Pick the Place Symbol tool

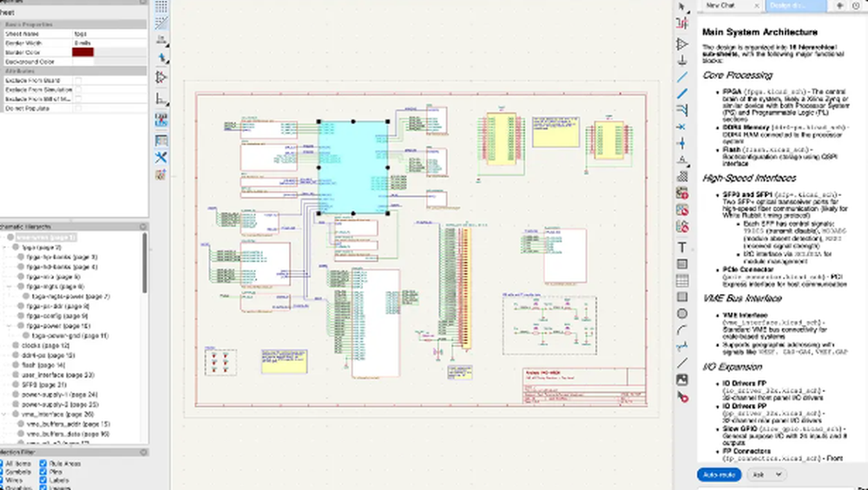[x=682, y=43]
